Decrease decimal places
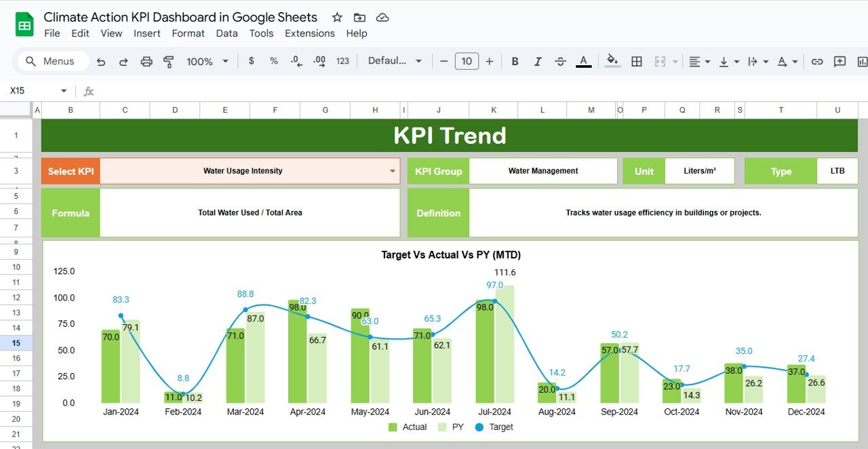Screen dimensions: 868x449 click(x=296, y=61)
